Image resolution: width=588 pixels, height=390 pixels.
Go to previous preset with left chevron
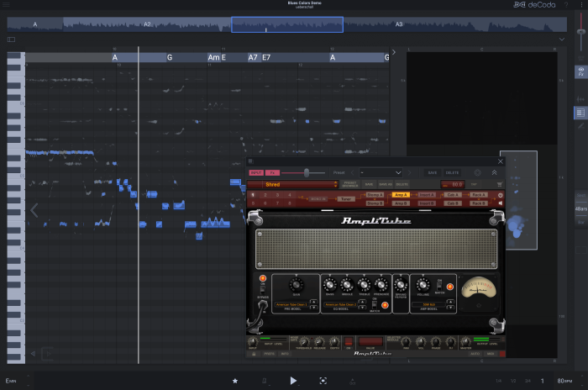[x=353, y=172]
